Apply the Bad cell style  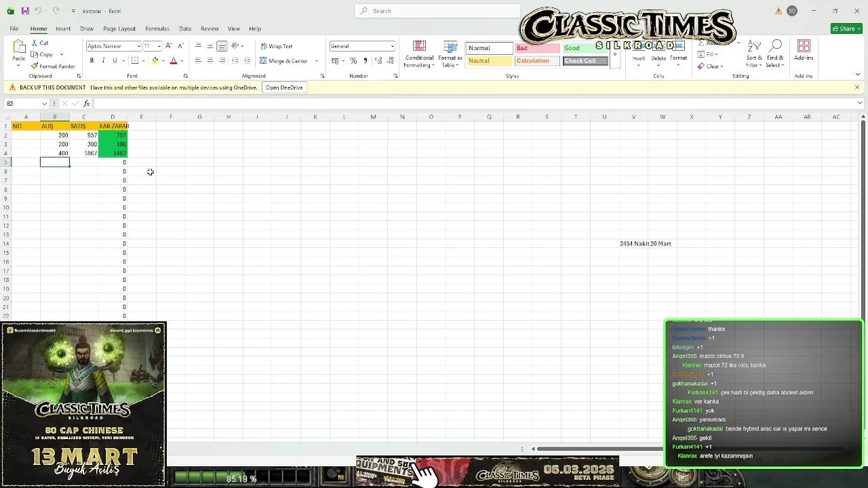point(537,48)
